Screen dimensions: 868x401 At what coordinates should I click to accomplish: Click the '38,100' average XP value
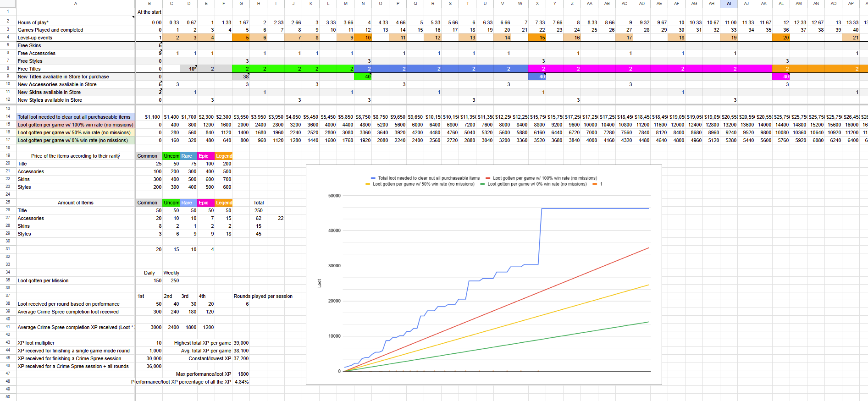click(241, 351)
